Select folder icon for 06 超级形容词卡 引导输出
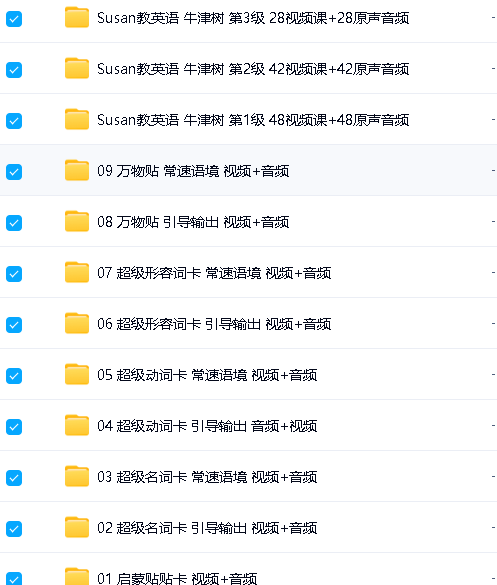 [x=77, y=323]
